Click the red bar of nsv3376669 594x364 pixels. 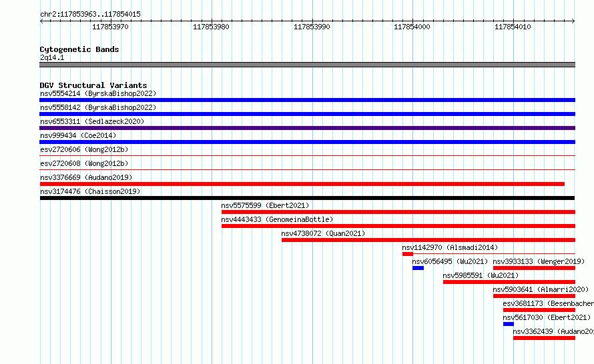click(x=302, y=184)
